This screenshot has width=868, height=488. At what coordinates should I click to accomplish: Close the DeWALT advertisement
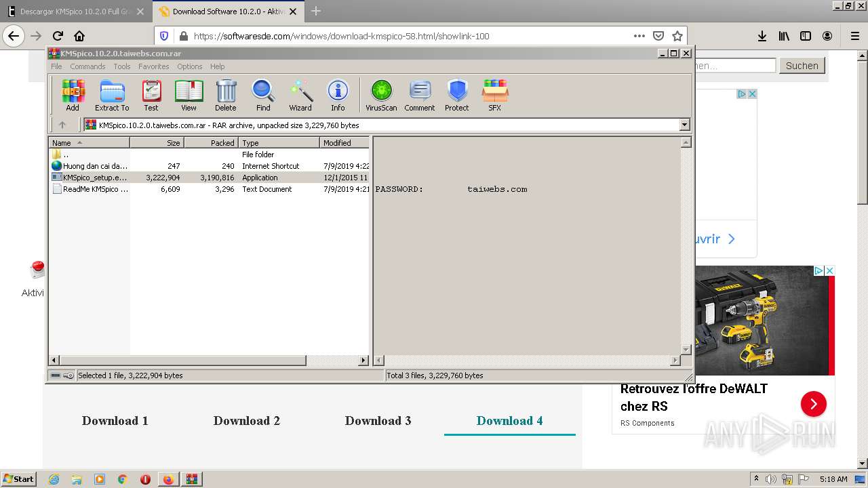pyautogui.click(x=829, y=270)
